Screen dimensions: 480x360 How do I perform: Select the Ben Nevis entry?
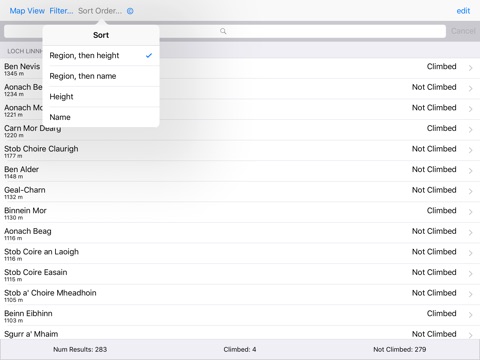[x=240, y=69]
